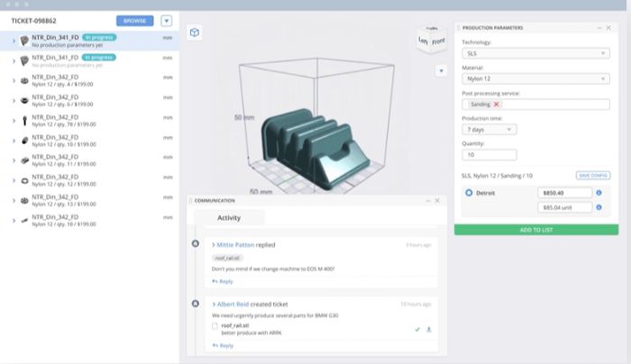Image resolution: width=631 pixels, height=364 pixels.
Task: Click the 'In progress' badge on the highlighted row
Action: (99, 38)
